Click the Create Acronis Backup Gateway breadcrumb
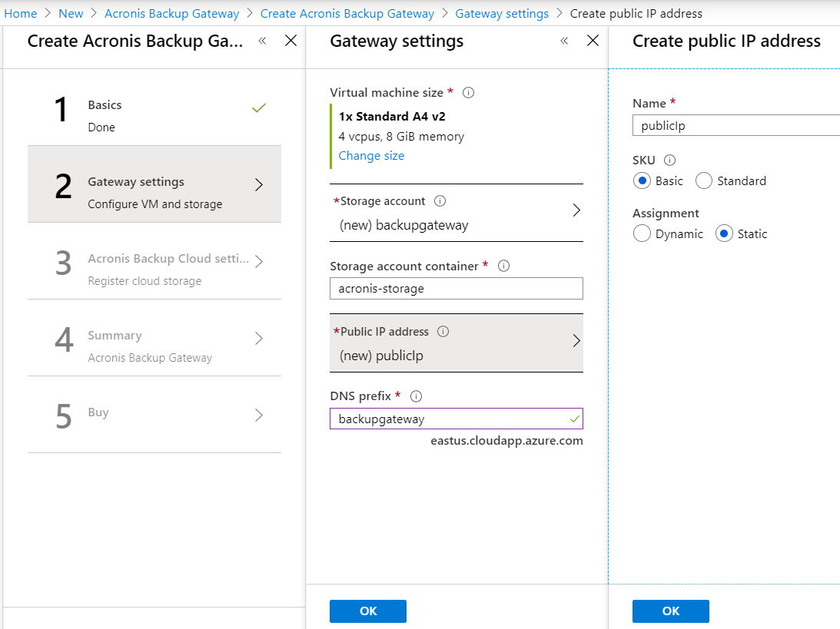840x629 pixels. pyautogui.click(x=347, y=13)
